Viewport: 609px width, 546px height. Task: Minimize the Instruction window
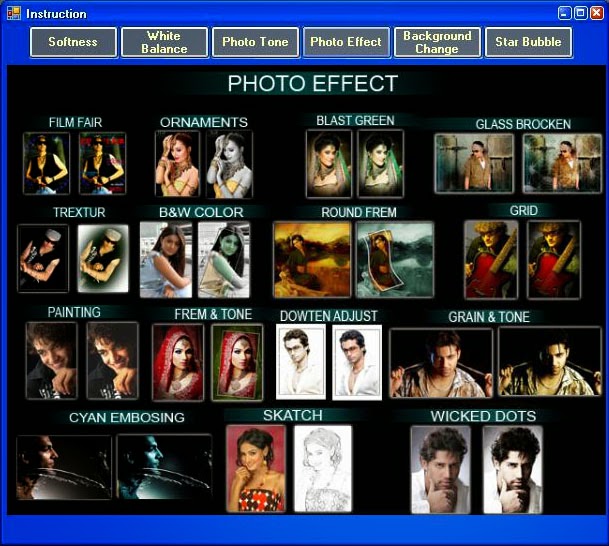tap(564, 13)
